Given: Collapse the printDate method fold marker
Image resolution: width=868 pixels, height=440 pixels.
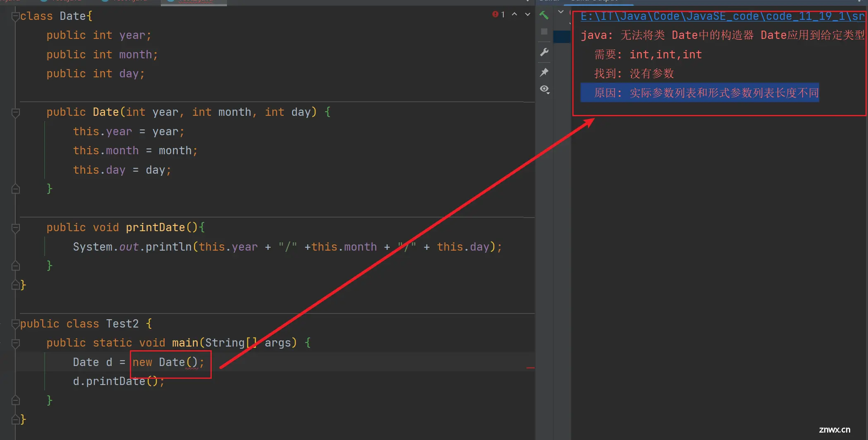Looking at the screenshot, I should click(16, 228).
